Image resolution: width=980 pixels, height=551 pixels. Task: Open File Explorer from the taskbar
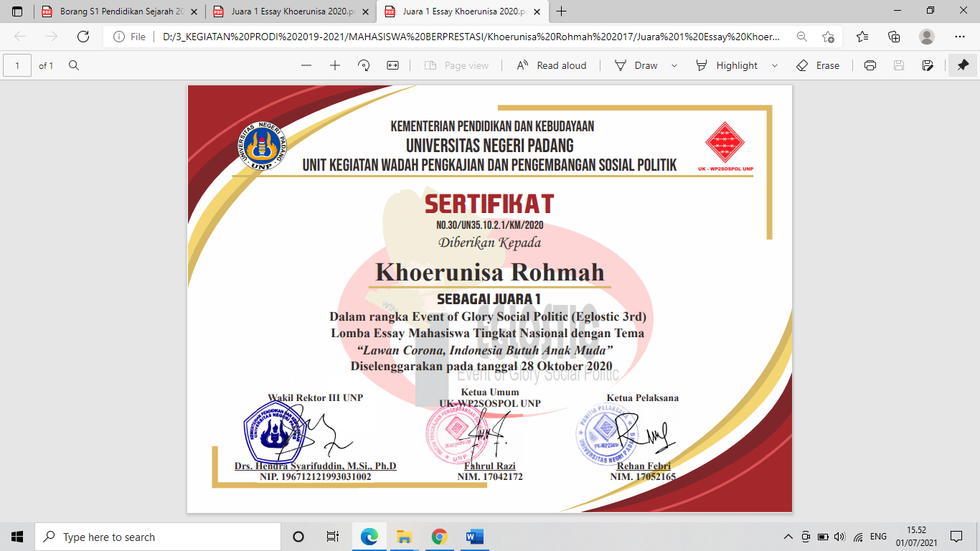(x=405, y=537)
